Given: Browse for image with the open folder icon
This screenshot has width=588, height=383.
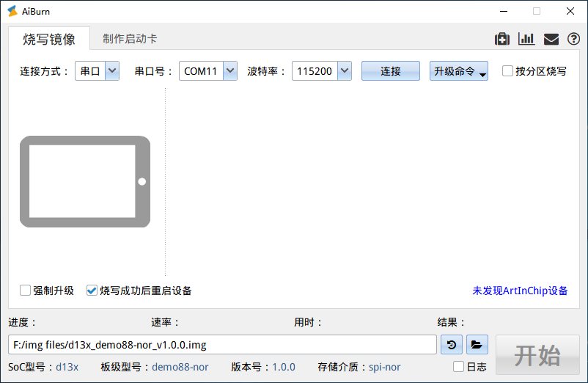Looking at the screenshot, I should click(477, 344).
